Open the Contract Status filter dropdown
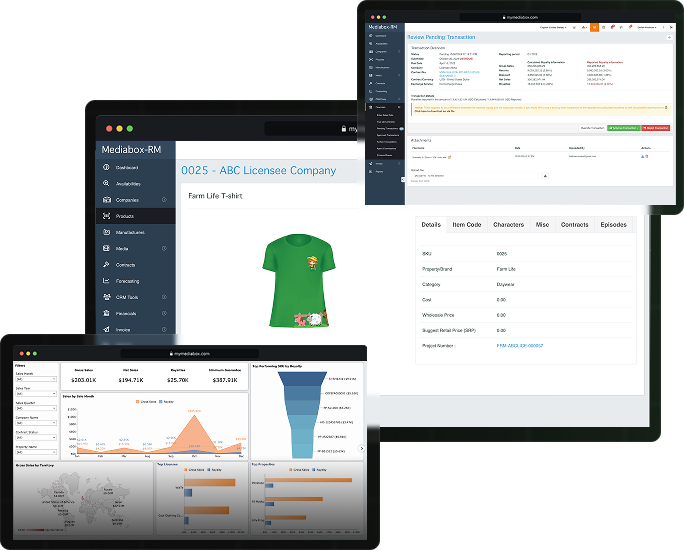The image size is (684, 550). point(36,437)
